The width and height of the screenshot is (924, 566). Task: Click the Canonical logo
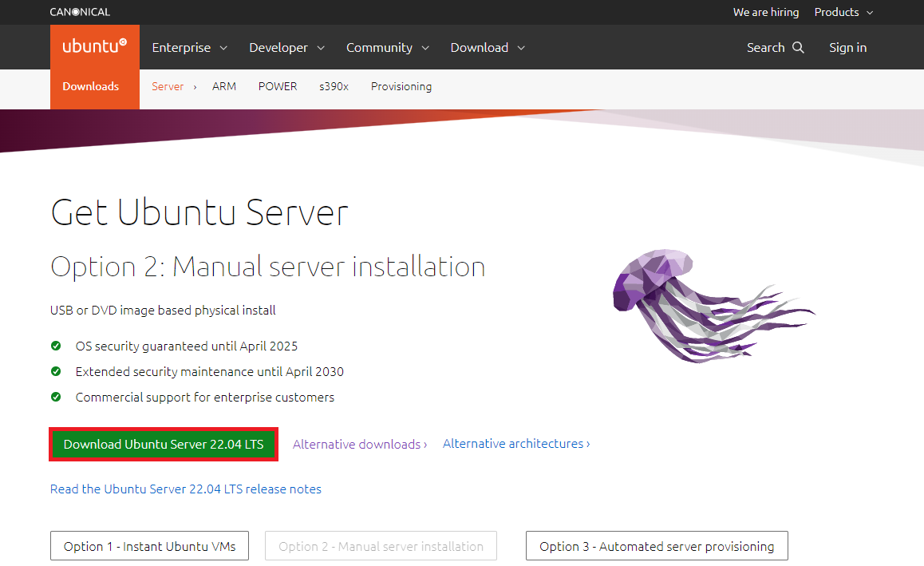[x=79, y=12]
